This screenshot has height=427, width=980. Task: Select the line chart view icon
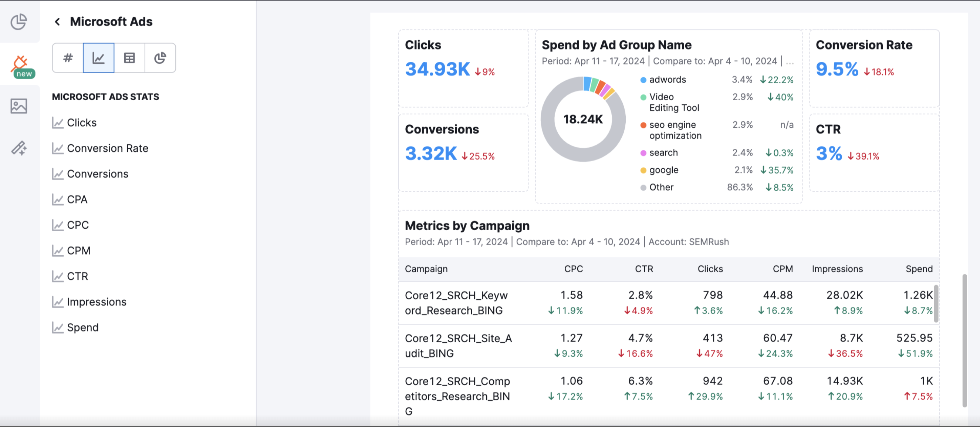point(98,58)
